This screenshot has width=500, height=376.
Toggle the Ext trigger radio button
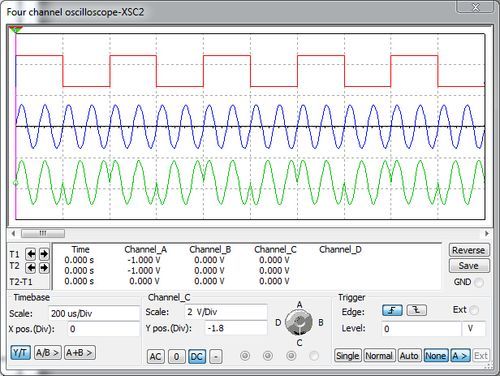coord(474,310)
